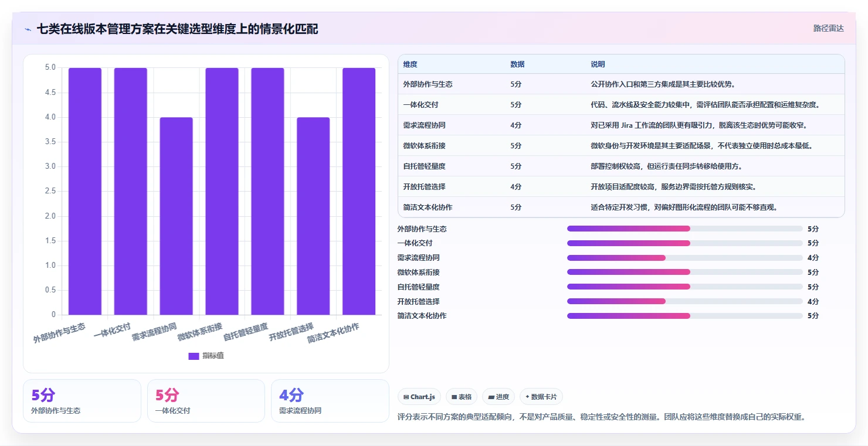The height and width of the screenshot is (446, 868).
Task: Click the 简洁文本化协作 progress bar
Action: point(684,316)
